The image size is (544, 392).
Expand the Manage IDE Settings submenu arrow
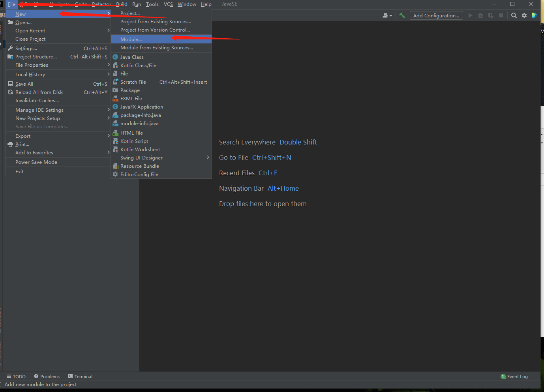click(x=108, y=110)
